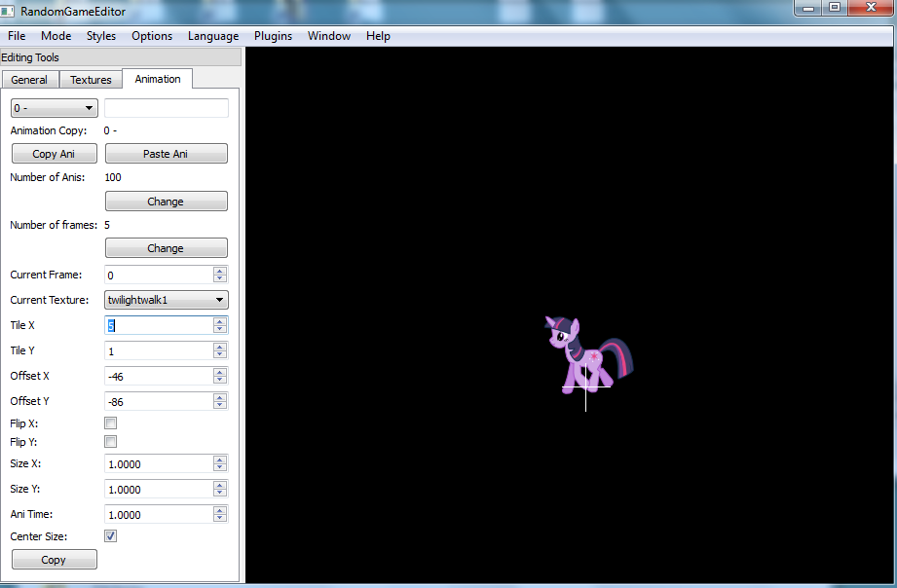
Task: Enable the Flip X checkbox
Action: [x=110, y=423]
